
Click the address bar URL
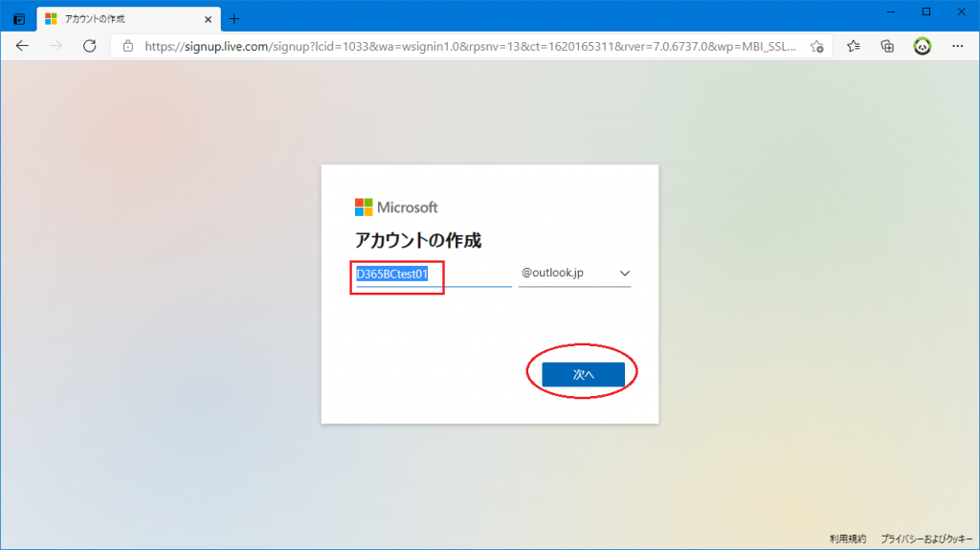[470, 46]
